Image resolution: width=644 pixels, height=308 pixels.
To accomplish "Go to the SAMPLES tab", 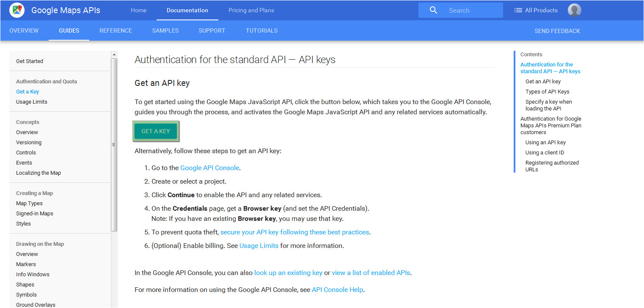I will click(165, 30).
